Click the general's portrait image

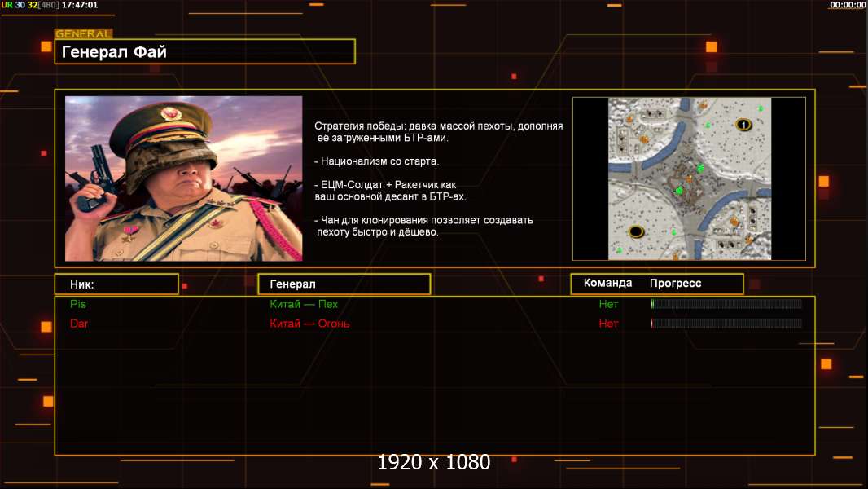click(184, 178)
